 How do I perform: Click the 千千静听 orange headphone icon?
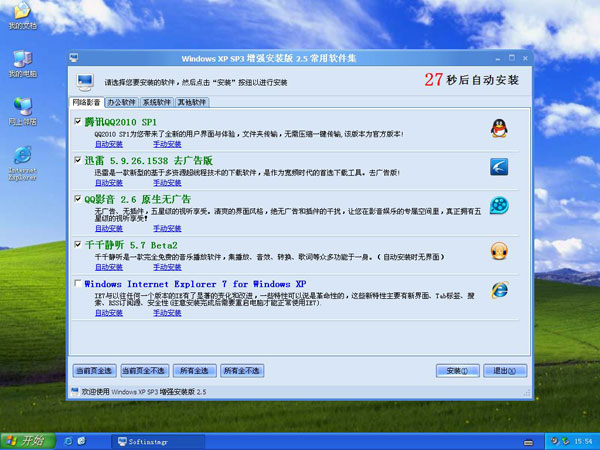(499, 251)
